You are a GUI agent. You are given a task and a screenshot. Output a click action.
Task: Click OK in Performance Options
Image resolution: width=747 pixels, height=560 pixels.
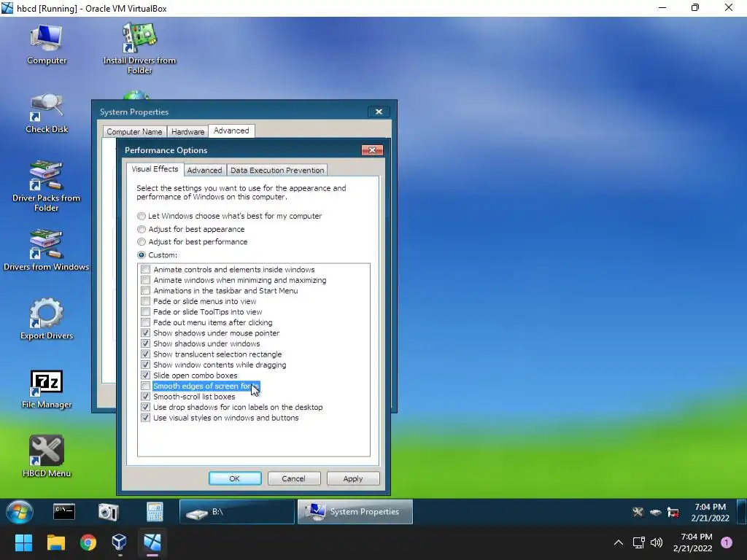pos(235,478)
